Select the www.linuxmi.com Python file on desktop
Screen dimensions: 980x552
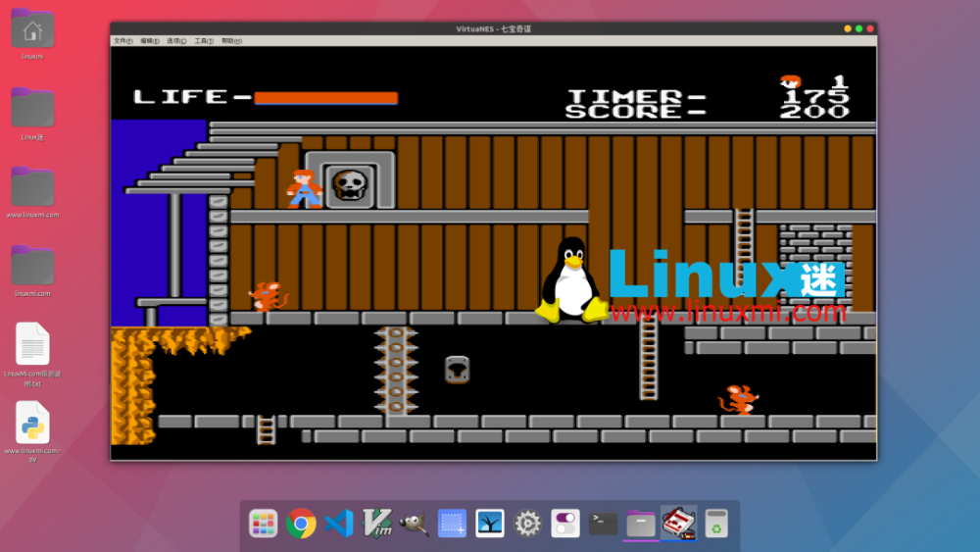(32, 423)
